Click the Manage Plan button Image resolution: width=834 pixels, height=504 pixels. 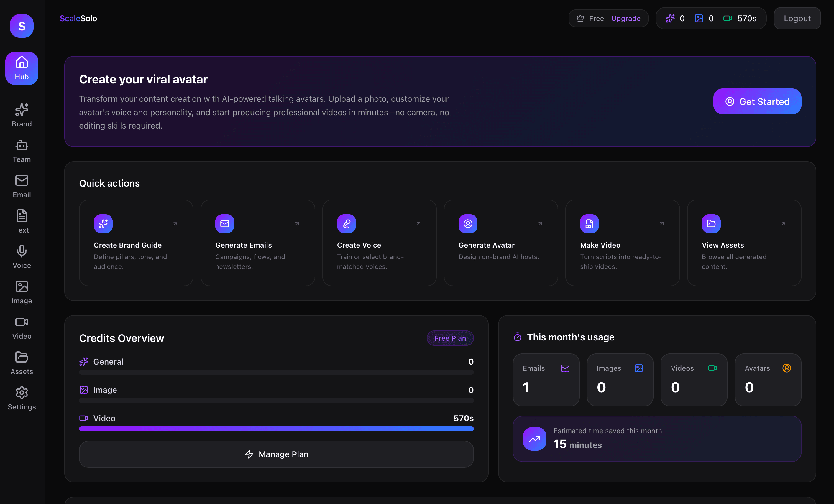click(276, 454)
